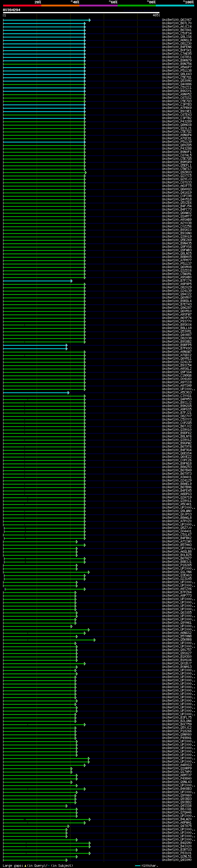Image resolution: width=197 pixels, height=868 pixels.
Task: Click the yellow Large gaps triangle icon
Action: 25,865
